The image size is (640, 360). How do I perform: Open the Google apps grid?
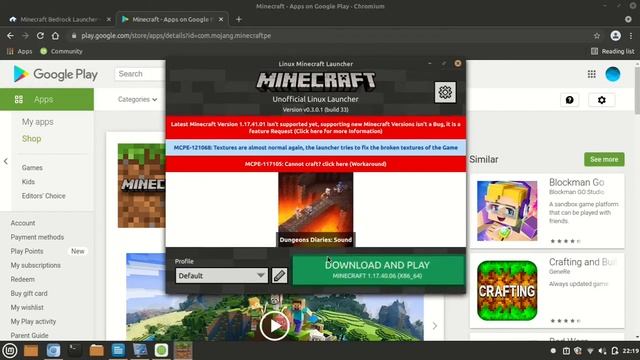[591, 74]
